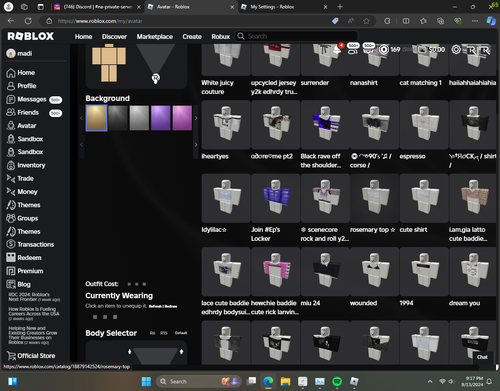Go to Avatar in the sidebar
This screenshot has width=500, height=391.
tap(21, 126)
